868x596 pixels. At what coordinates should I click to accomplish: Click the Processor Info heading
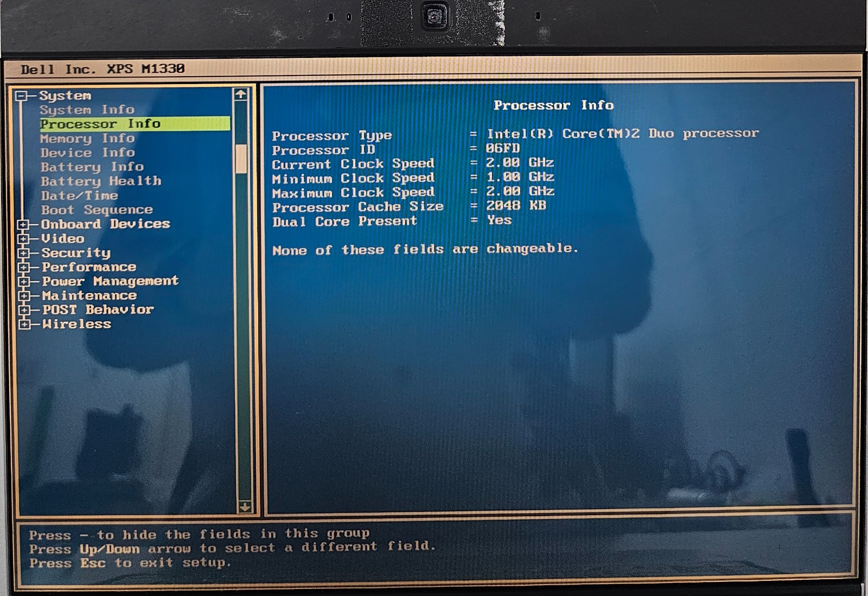(553, 105)
